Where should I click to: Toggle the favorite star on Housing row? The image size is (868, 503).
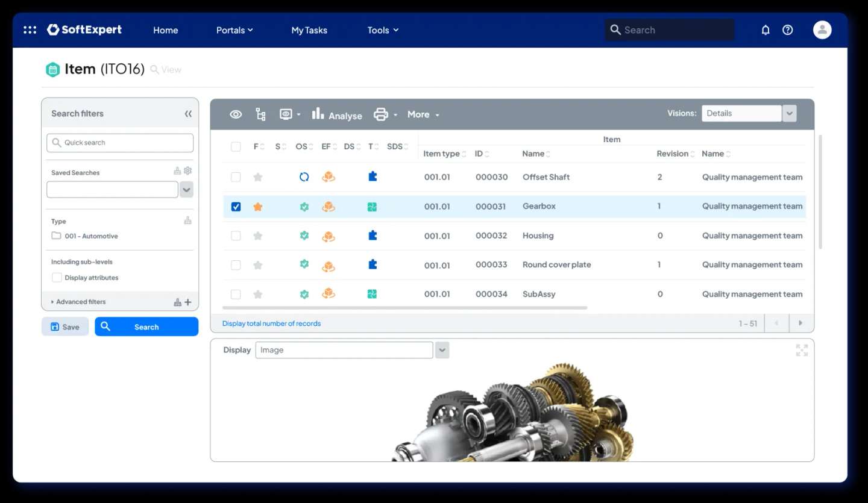[258, 236]
